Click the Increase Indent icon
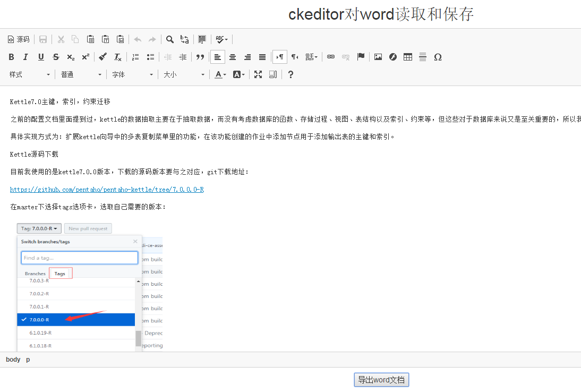581x392 pixels. pos(183,57)
